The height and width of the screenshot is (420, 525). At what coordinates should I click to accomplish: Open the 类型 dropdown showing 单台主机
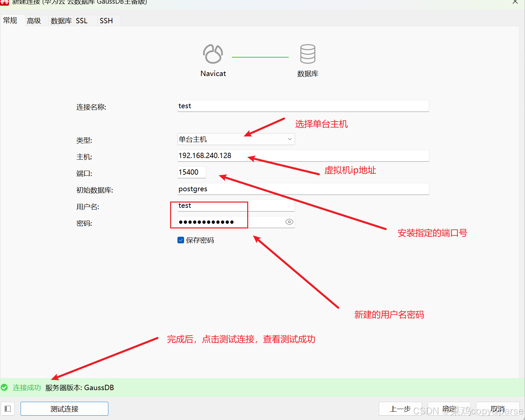(236, 139)
